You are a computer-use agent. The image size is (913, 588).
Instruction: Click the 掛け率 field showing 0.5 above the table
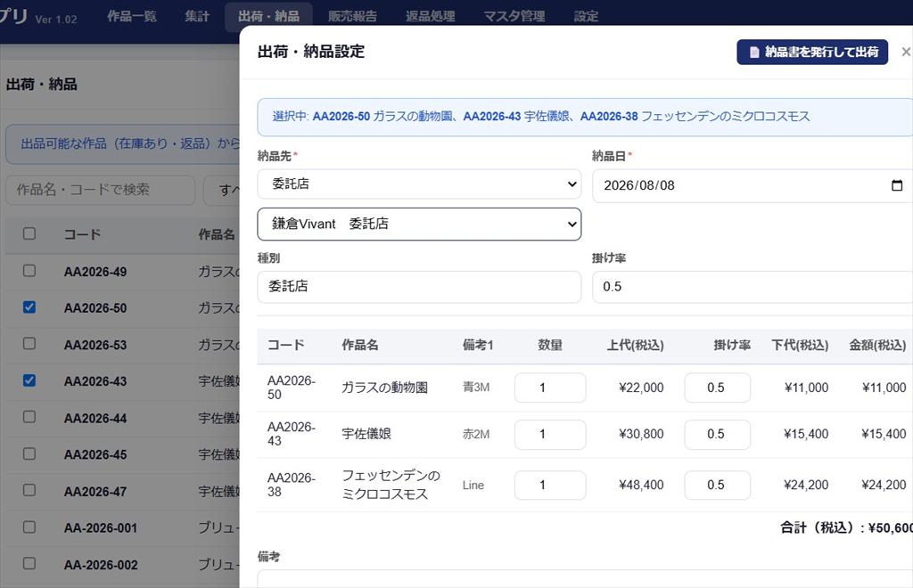point(753,287)
